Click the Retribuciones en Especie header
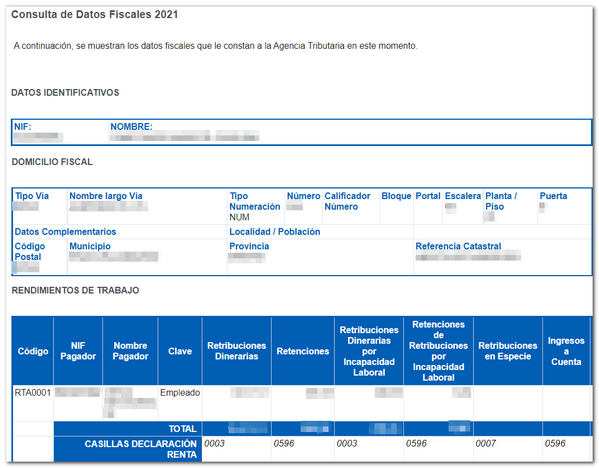The height and width of the screenshot is (468, 599). (508, 351)
